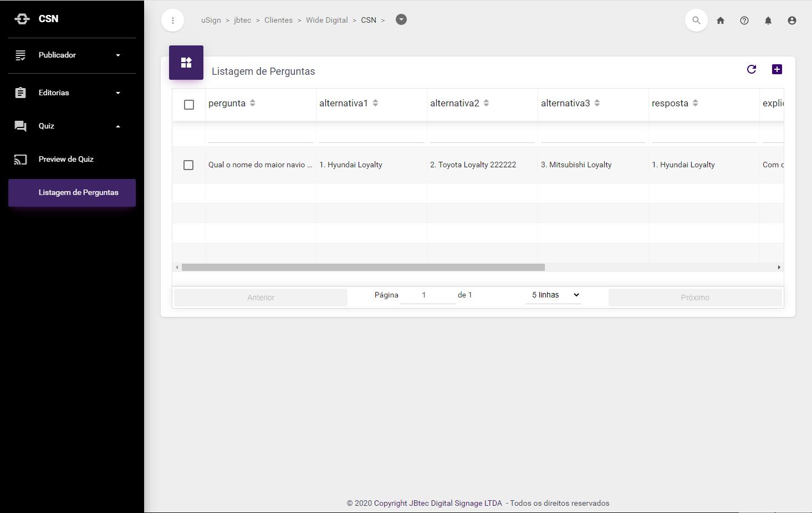This screenshot has width=812, height=513.
Task: Sort by alternativa2 column
Action: [x=486, y=103]
